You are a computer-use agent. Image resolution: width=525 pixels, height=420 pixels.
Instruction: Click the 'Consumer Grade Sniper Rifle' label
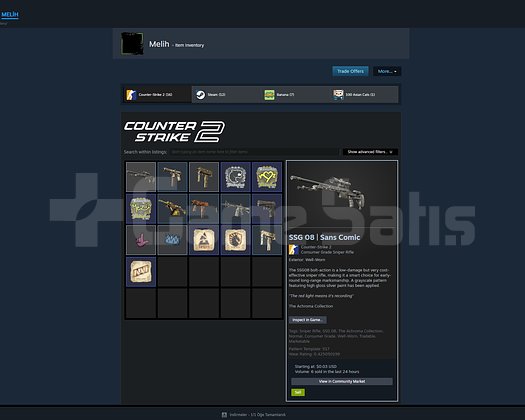tap(327, 252)
